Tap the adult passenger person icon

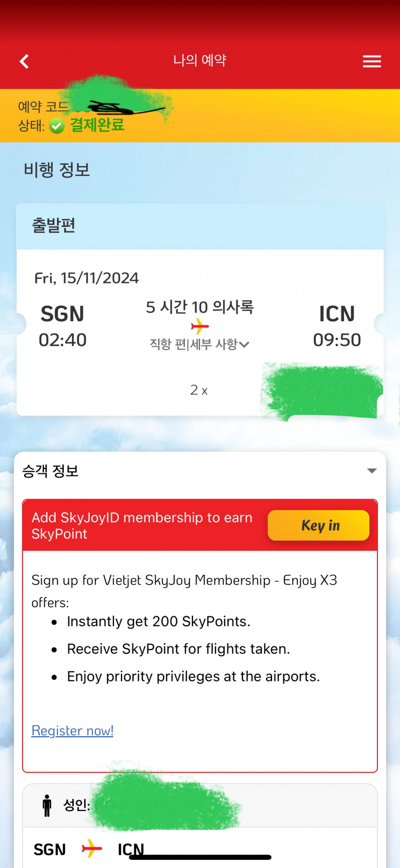point(47,805)
